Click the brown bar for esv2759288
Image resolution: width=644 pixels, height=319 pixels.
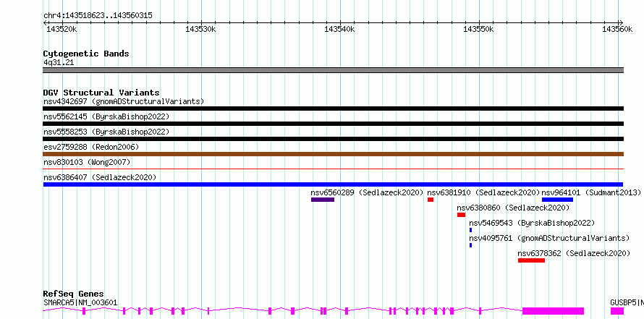[334, 154]
